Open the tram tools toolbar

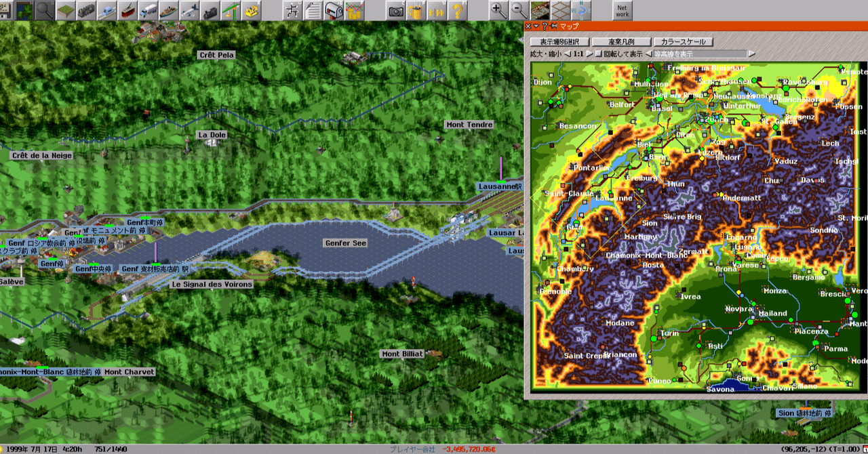[128, 10]
